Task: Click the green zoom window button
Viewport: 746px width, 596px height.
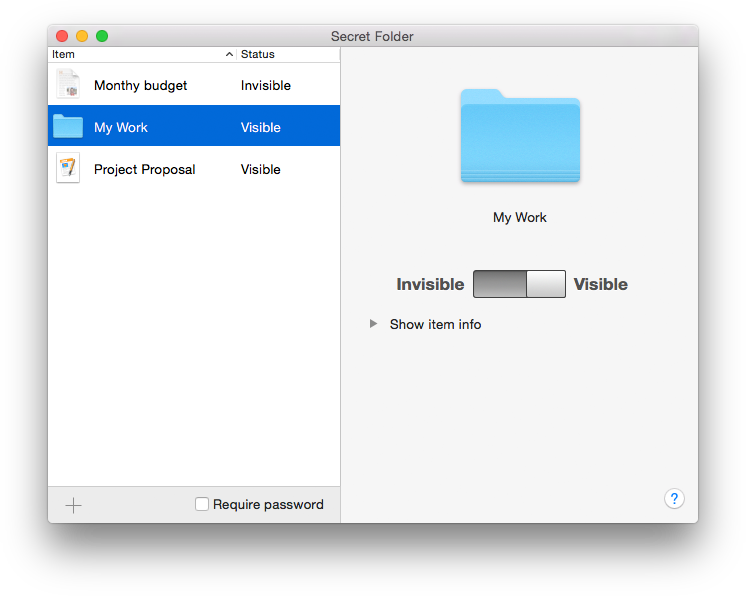Action: coord(102,36)
